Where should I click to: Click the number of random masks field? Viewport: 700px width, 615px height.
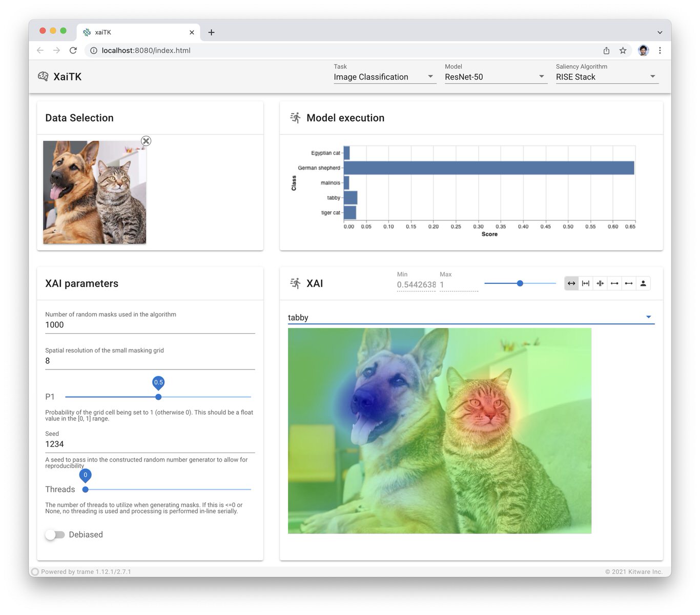coord(150,325)
